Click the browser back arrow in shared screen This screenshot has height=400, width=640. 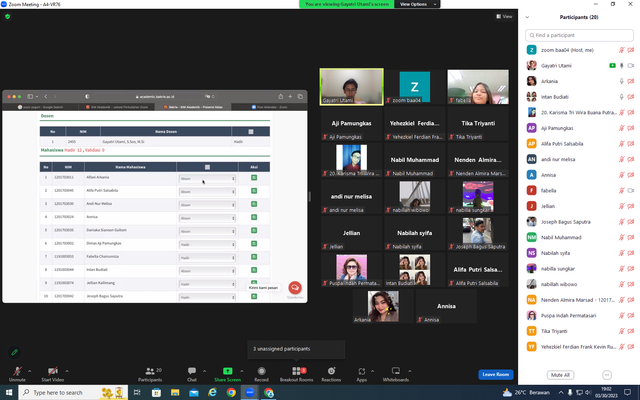point(46,97)
